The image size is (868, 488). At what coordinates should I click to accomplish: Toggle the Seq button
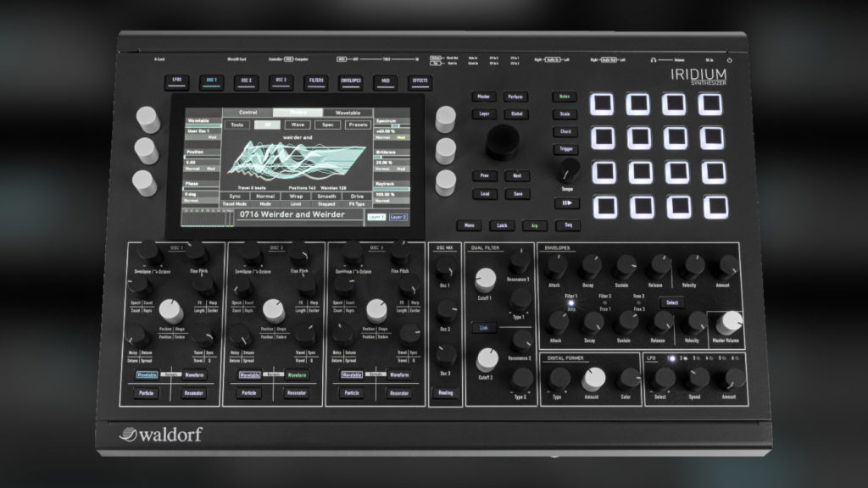568,225
